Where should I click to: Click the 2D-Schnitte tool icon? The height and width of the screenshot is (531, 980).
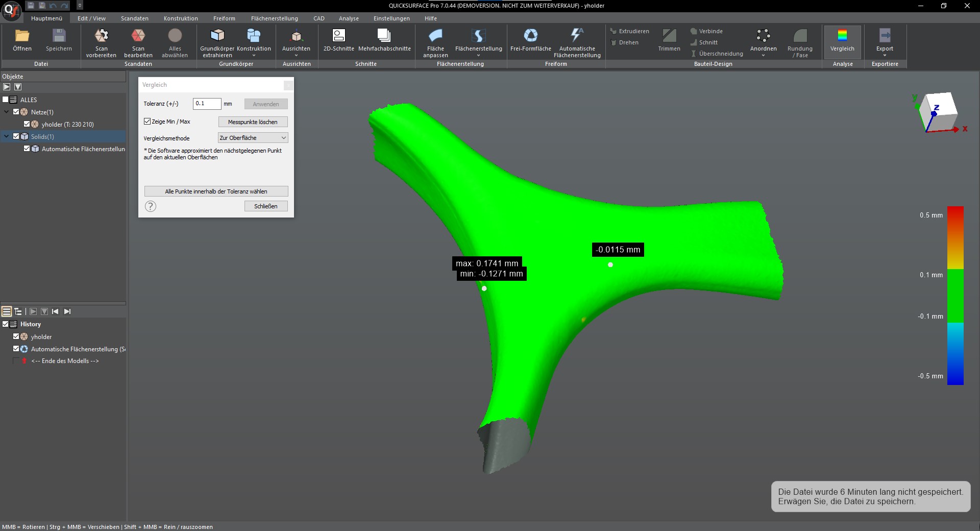click(338, 36)
